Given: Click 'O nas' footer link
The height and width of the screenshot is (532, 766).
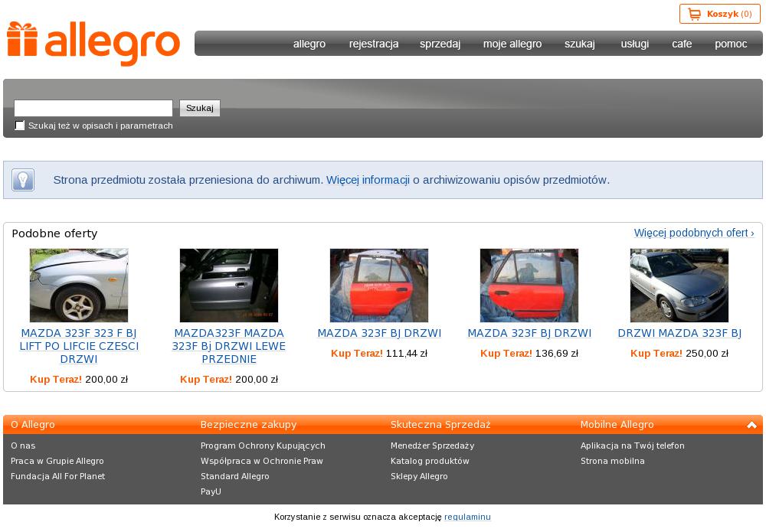Looking at the screenshot, I should tap(23, 446).
